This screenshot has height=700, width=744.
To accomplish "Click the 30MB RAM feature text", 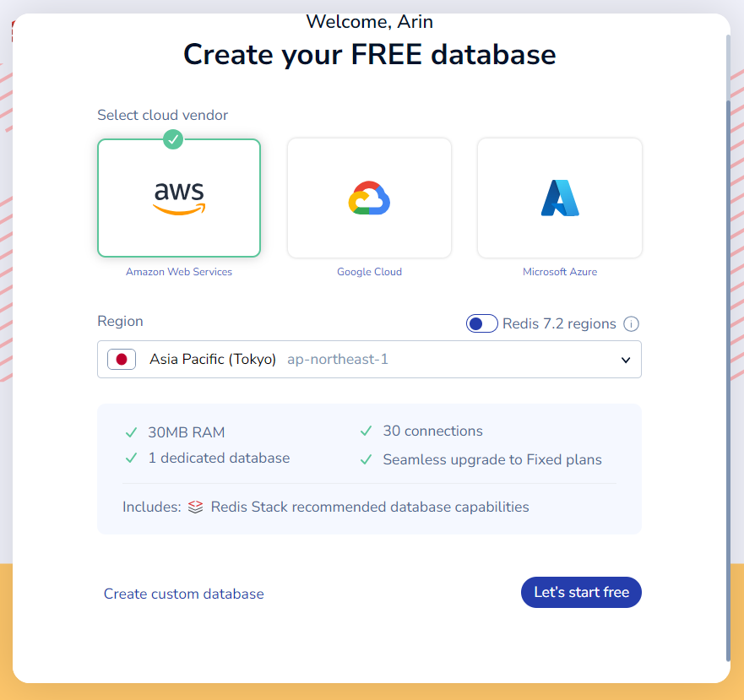I will (x=187, y=432).
